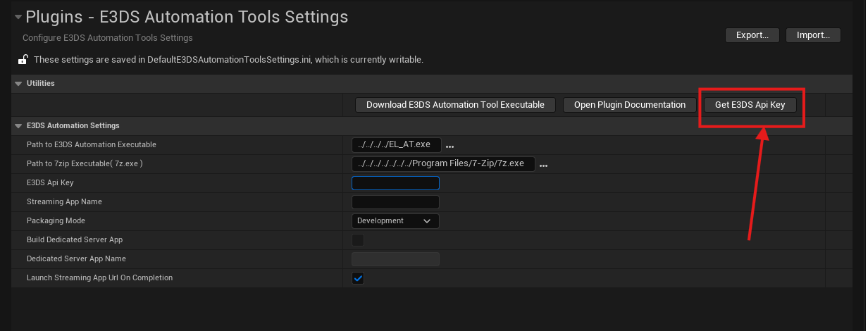Select the 7-Zip/7z.exe path field

pos(442,164)
